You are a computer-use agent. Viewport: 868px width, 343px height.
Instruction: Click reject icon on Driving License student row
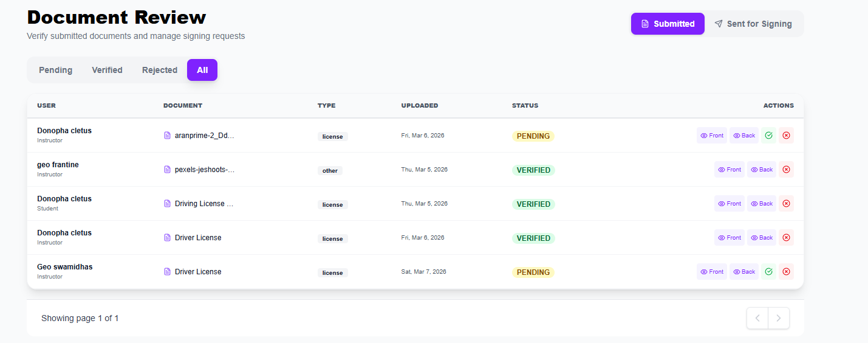click(786, 204)
